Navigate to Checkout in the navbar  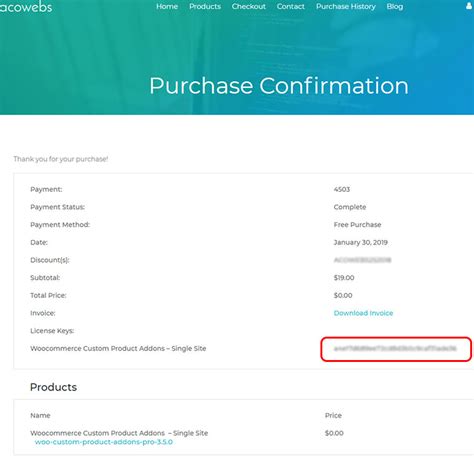pyautogui.click(x=249, y=6)
